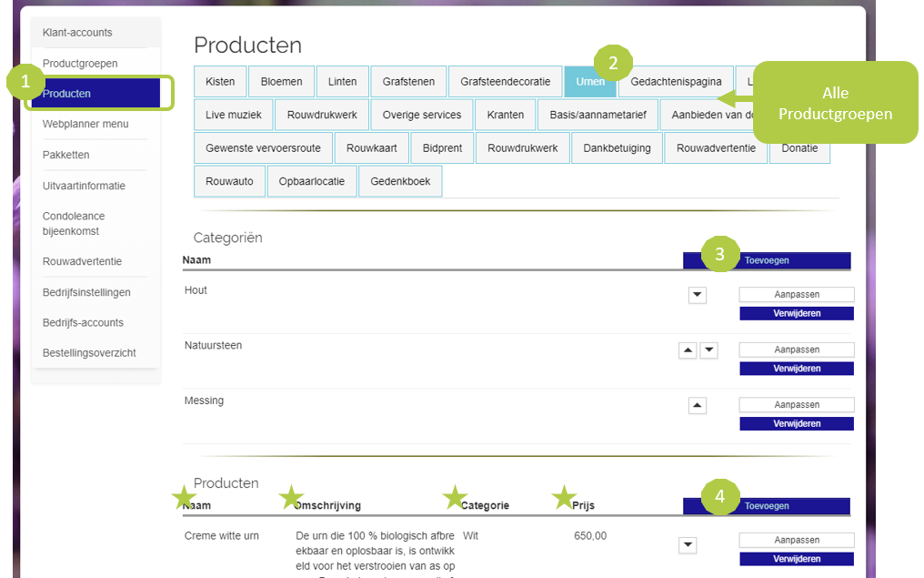The image size is (924, 578).
Task: Remove the Messing category
Action: 797,424
